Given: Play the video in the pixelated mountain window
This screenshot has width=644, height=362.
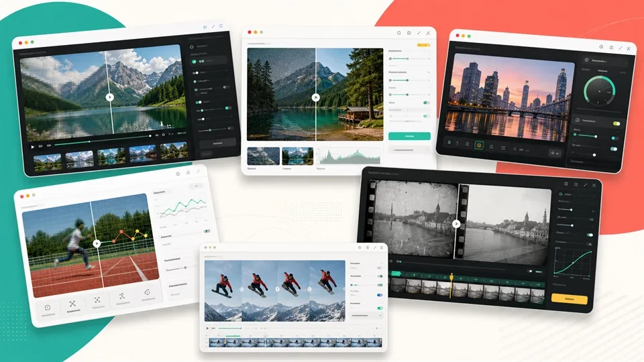Looking at the screenshot, I should coord(33,147).
